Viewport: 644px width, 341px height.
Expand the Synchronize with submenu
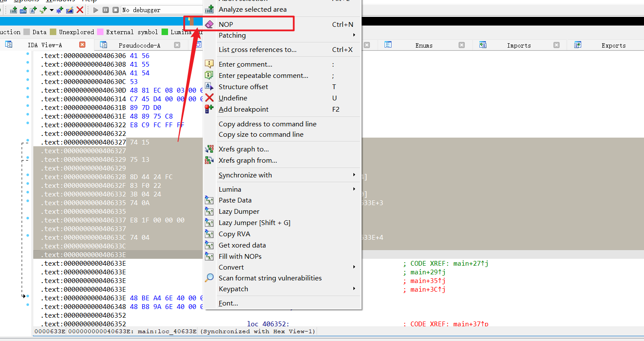pyautogui.click(x=282, y=175)
